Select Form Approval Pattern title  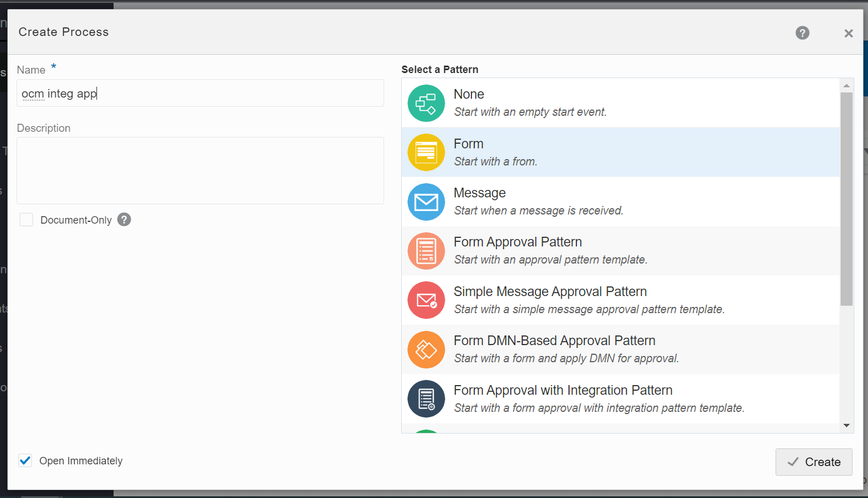(x=518, y=242)
